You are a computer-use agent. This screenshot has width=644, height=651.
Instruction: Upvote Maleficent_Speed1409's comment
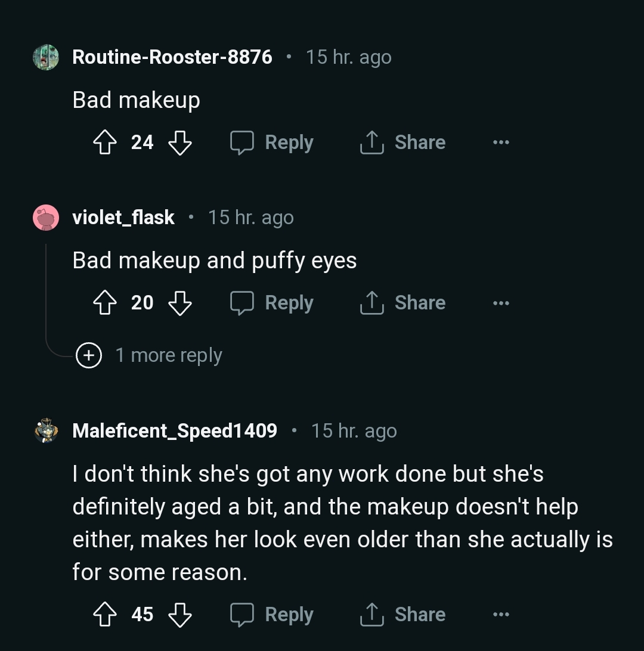click(x=106, y=615)
